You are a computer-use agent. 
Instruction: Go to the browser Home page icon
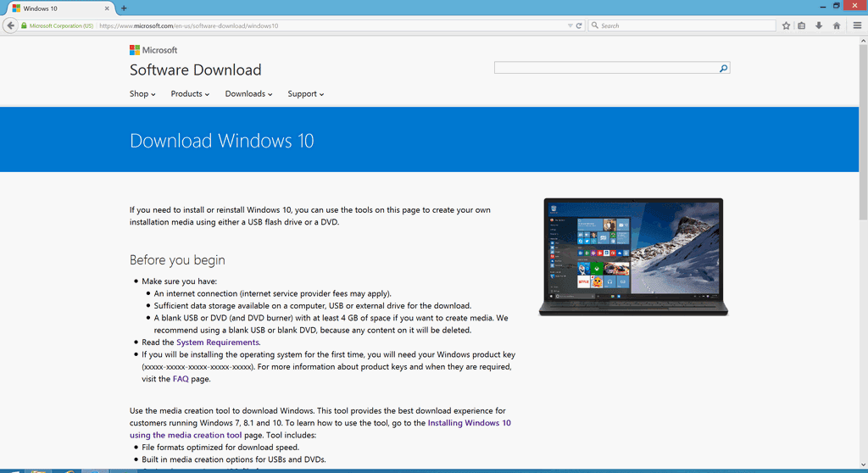[837, 25]
